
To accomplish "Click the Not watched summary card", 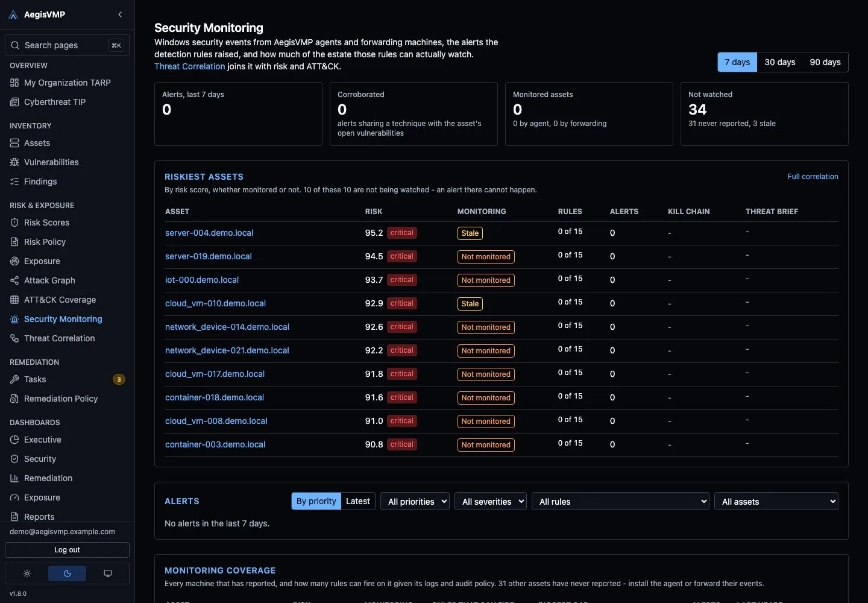I will click(x=764, y=114).
